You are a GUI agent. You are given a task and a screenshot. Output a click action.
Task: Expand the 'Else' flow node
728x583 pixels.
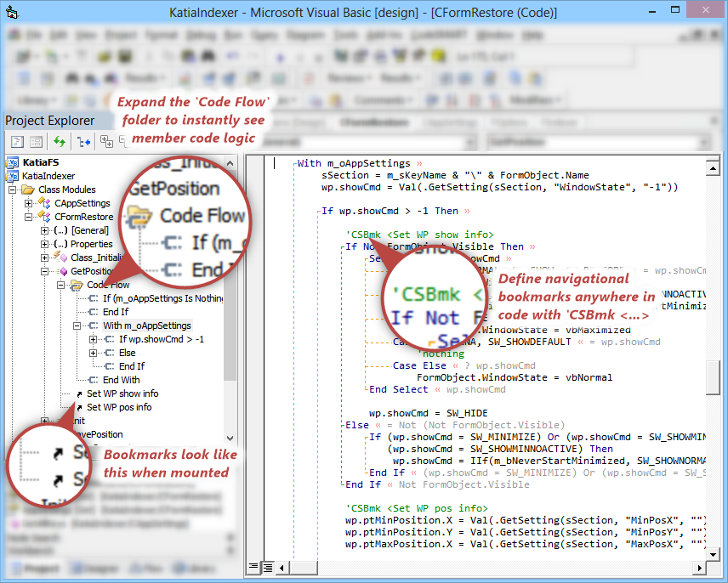pos(94,353)
